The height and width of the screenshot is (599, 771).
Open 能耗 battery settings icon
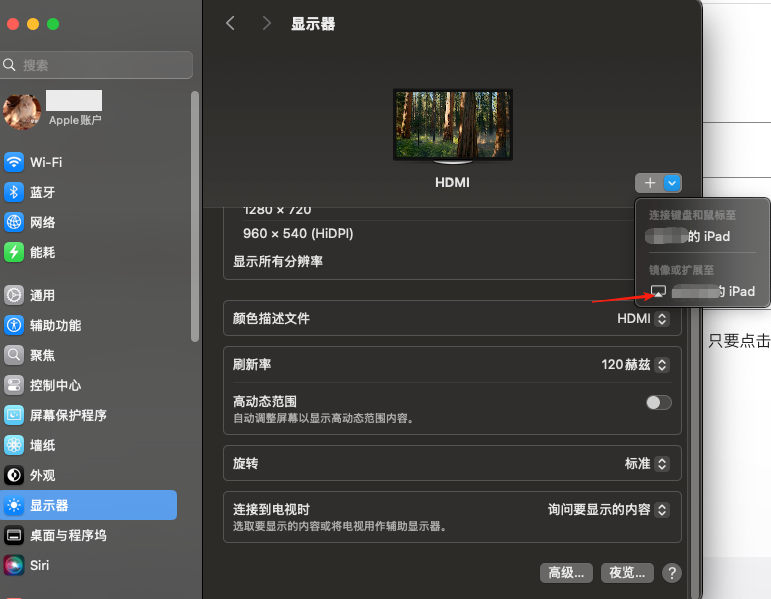point(14,252)
